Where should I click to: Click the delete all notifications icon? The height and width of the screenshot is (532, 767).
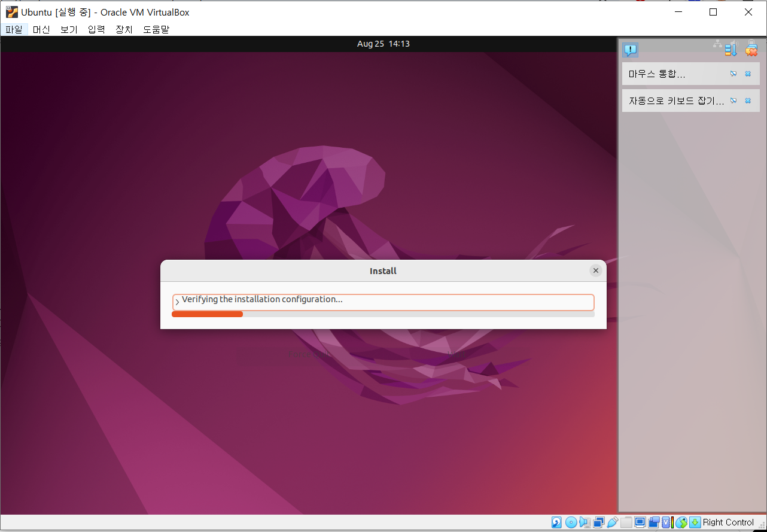(x=751, y=50)
